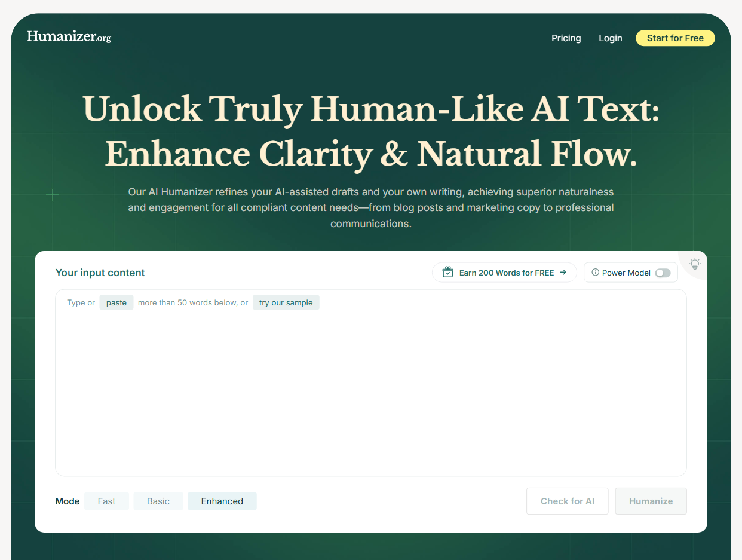Click the Power Model toggle knob
The width and height of the screenshot is (742, 560).
[x=660, y=273]
